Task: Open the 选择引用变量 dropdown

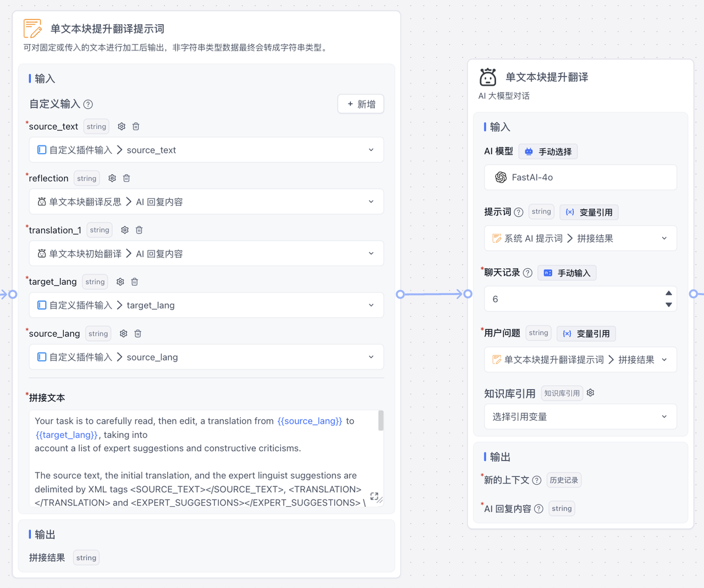Action: 580,417
